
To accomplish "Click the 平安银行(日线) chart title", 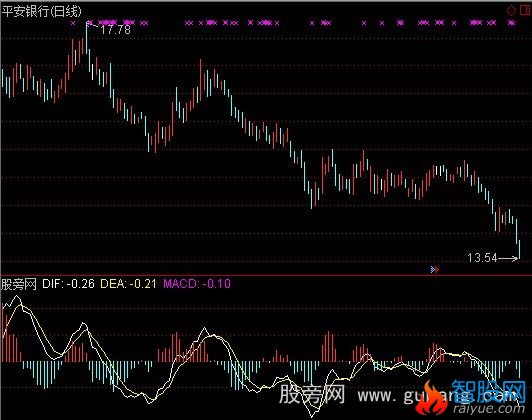I will coord(42,11).
